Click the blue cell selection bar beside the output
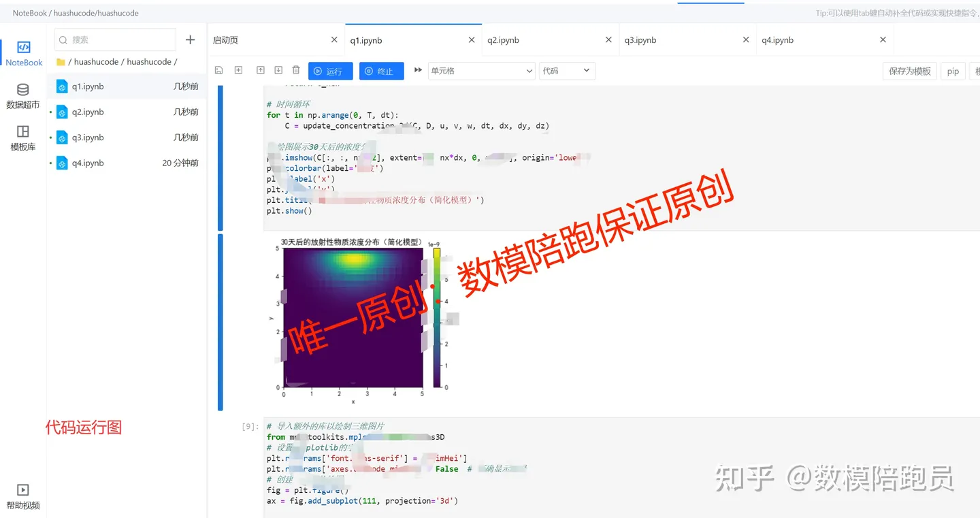This screenshot has width=980, height=518. (220, 322)
